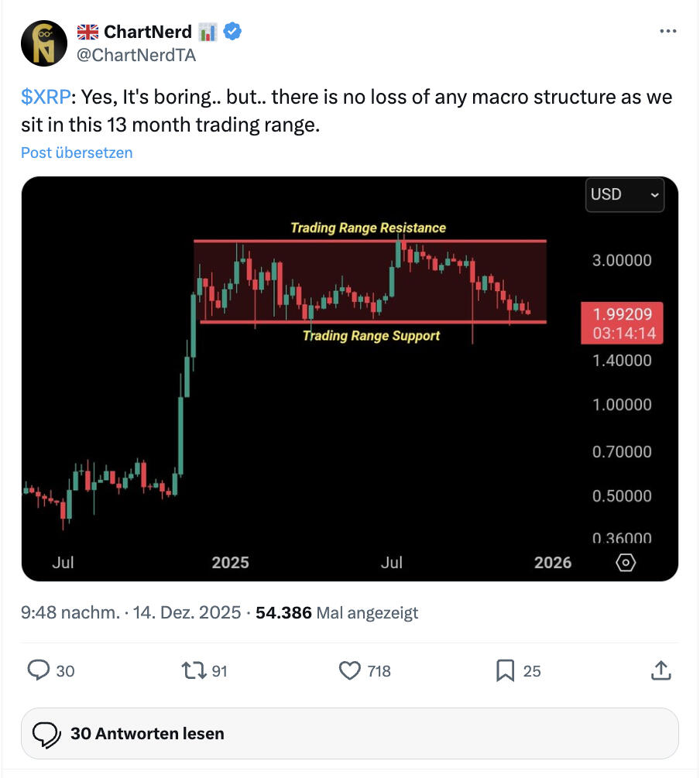Expand the USD currency dropdown
700x778 pixels.
pyautogui.click(x=625, y=194)
